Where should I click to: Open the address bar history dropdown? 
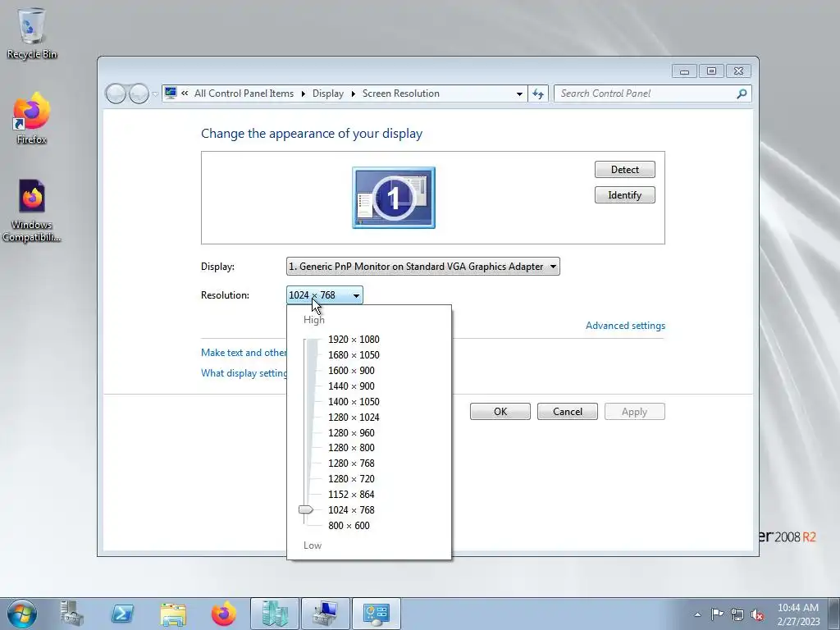[x=519, y=94]
